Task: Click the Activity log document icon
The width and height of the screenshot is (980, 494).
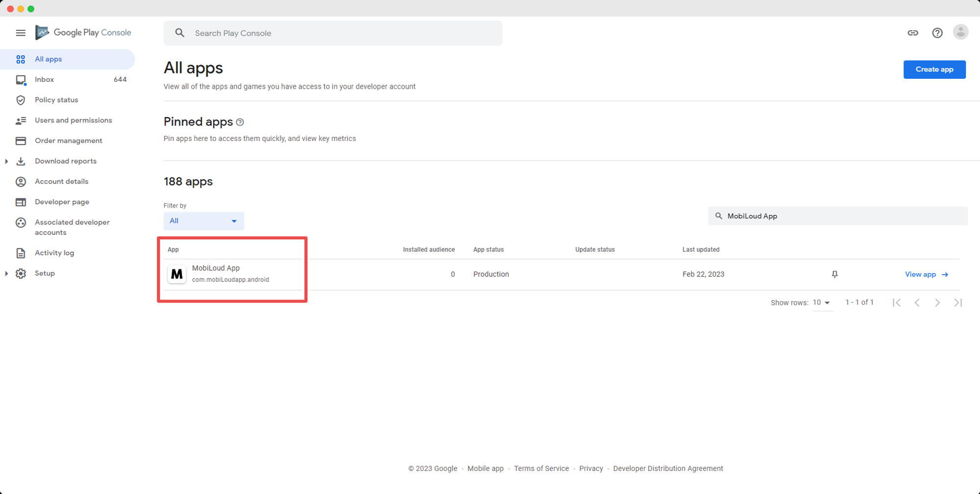Action: pyautogui.click(x=21, y=253)
